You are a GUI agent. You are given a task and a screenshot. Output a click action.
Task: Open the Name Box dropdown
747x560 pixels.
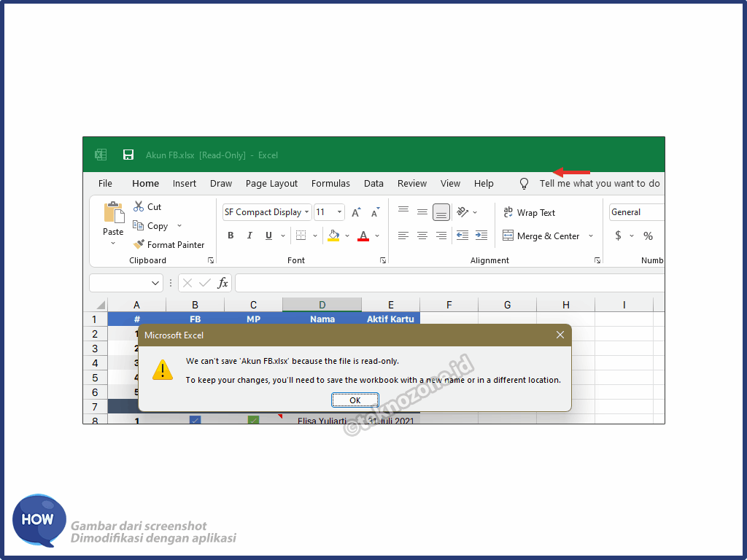click(155, 283)
